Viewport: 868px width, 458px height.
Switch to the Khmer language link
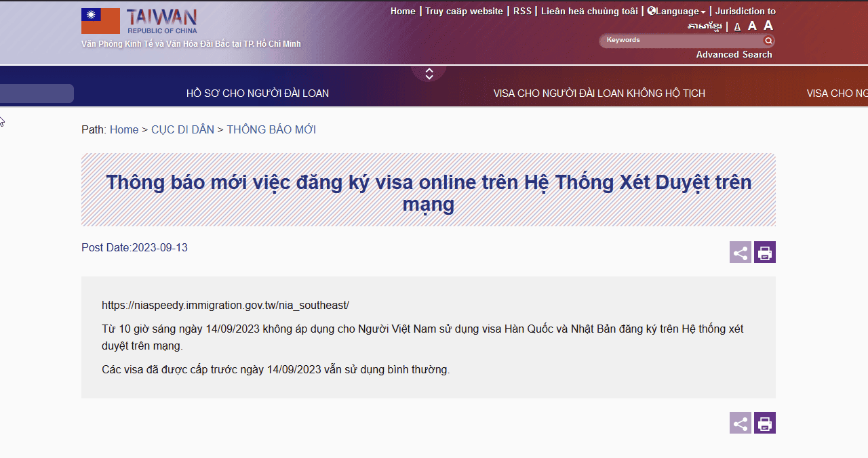(x=704, y=26)
